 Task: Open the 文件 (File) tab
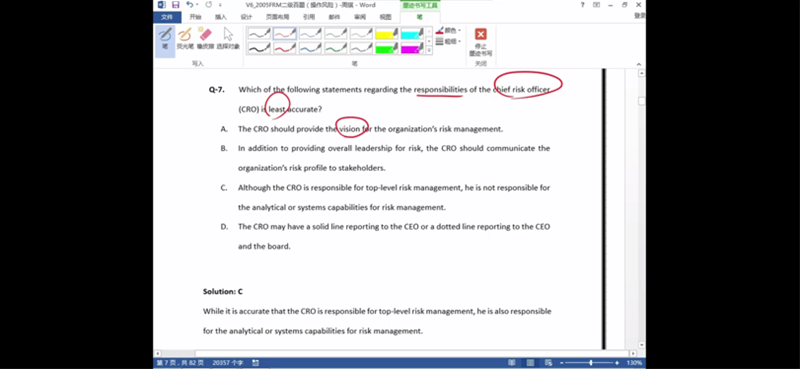[x=167, y=17]
